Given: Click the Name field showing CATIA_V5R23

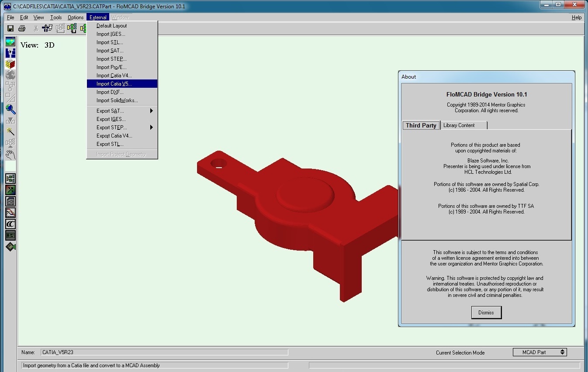Looking at the screenshot, I should 165,352.
